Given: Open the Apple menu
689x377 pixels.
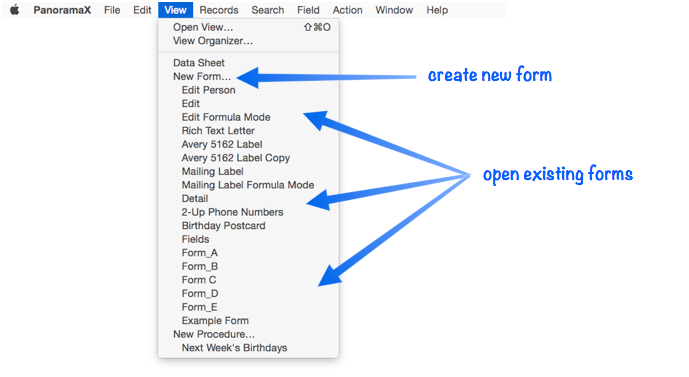Looking at the screenshot, I should [15, 10].
